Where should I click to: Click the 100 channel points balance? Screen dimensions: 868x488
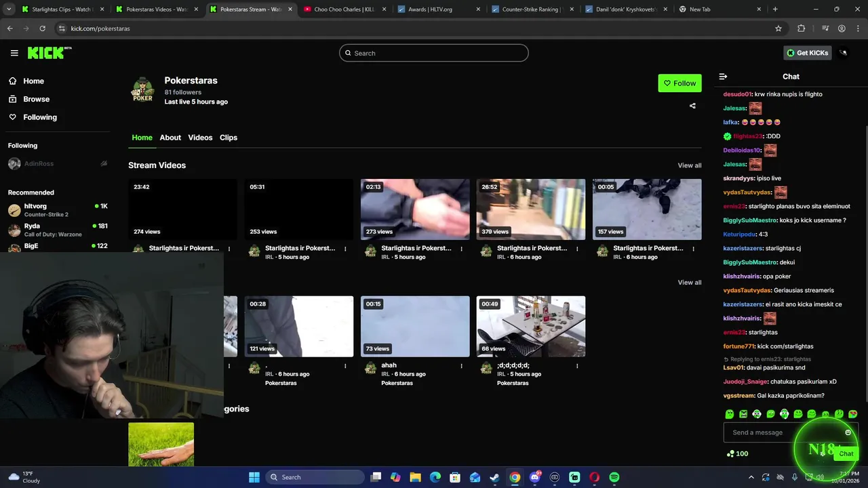tap(737, 453)
